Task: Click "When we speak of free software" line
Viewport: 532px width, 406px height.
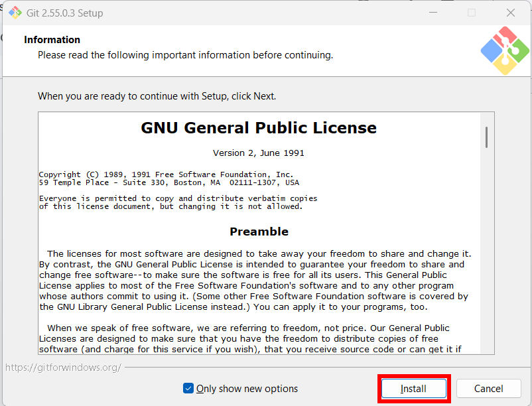Action: [x=248, y=328]
